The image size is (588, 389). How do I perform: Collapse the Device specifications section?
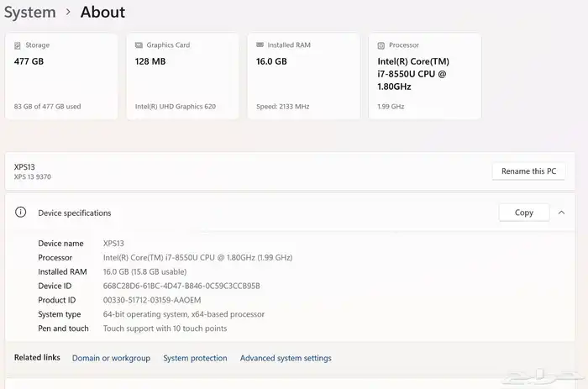point(561,213)
